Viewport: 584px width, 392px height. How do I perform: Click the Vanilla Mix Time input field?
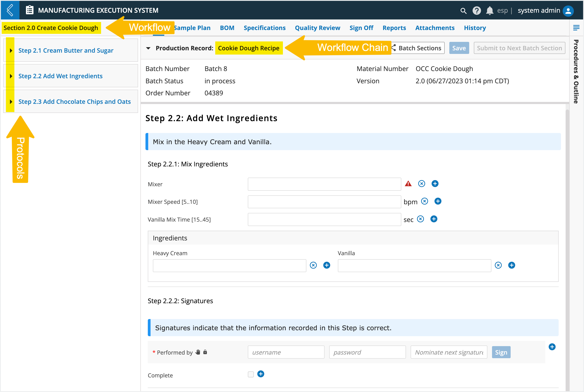[324, 219]
